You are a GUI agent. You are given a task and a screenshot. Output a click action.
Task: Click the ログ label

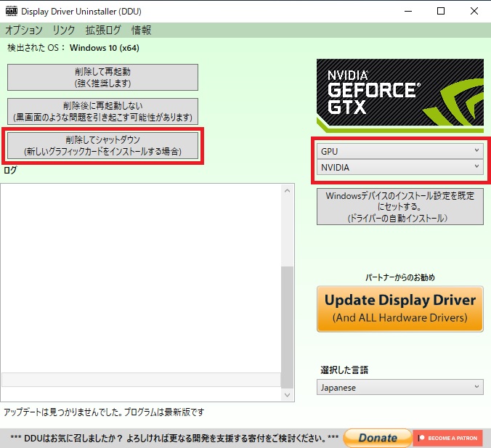(x=10, y=170)
